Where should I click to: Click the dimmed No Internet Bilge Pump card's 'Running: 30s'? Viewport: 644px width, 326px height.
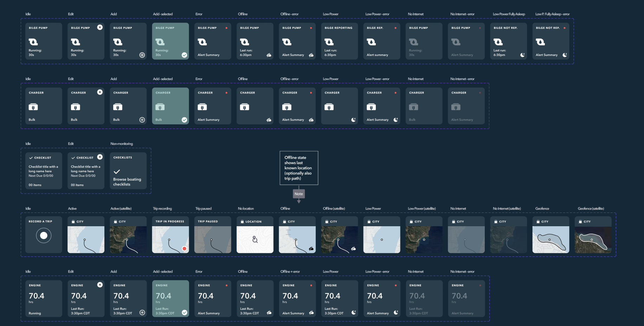(415, 53)
